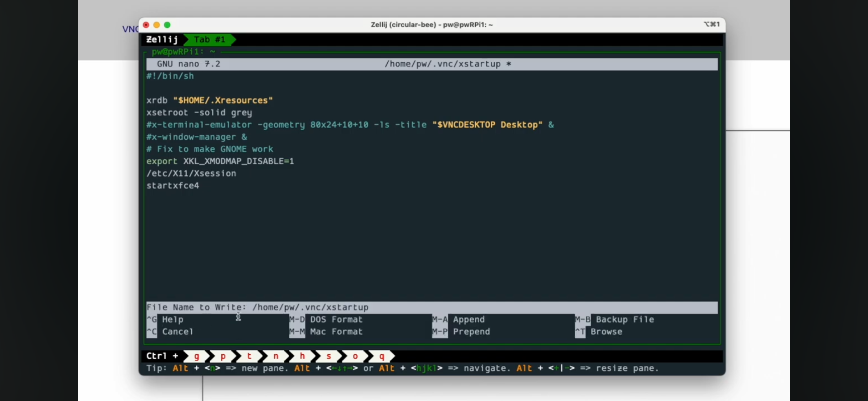Click the startxfce4 line in editor

tap(173, 186)
